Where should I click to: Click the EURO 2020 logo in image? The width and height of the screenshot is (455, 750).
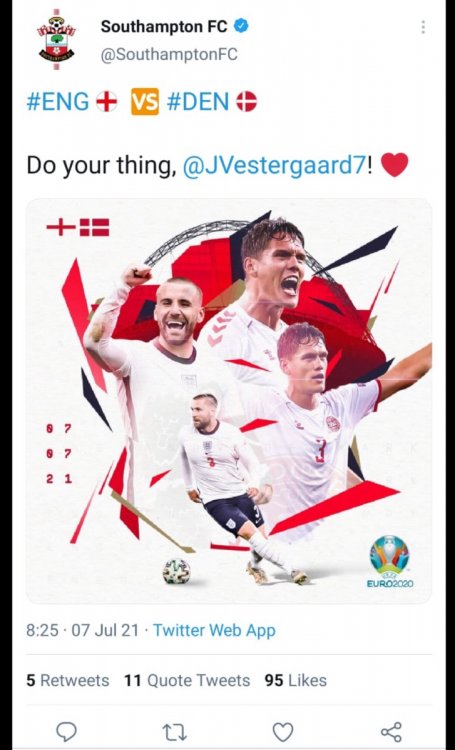point(389,562)
